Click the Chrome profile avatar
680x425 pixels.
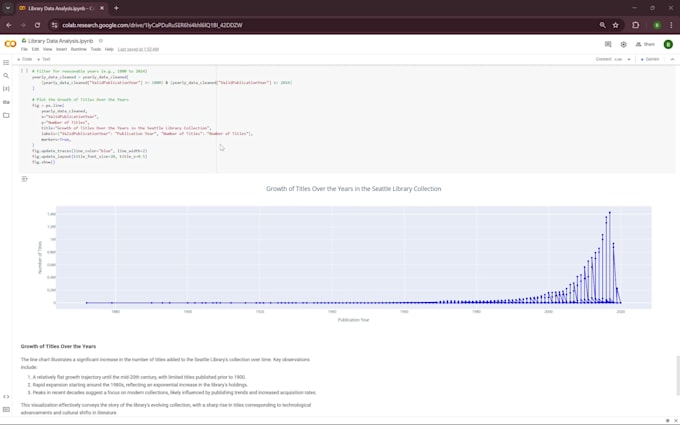(657, 25)
